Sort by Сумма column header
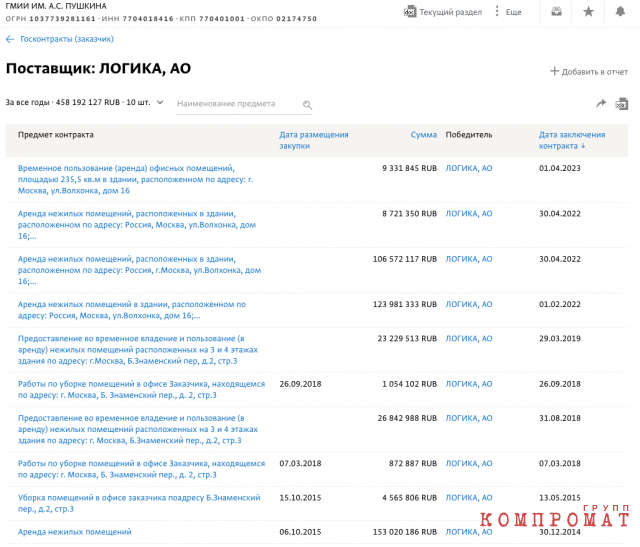Screen dimensions: 640x547 tap(423, 135)
